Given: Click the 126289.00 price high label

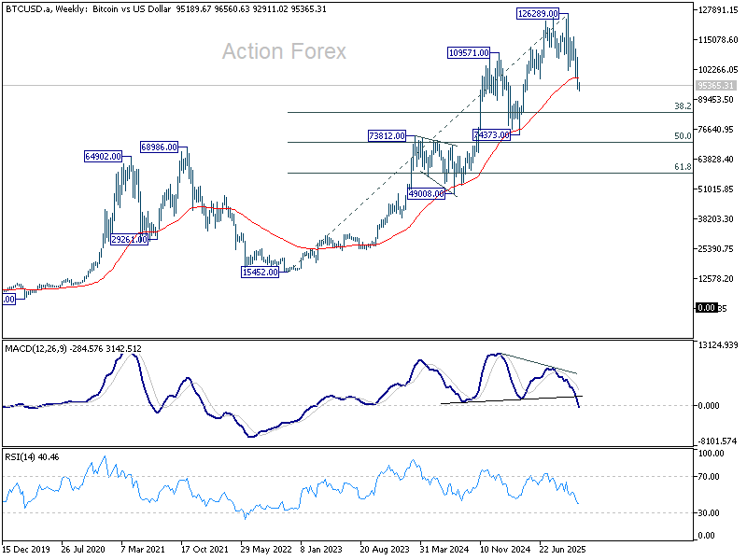Looking at the screenshot, I should pos(538,14).
